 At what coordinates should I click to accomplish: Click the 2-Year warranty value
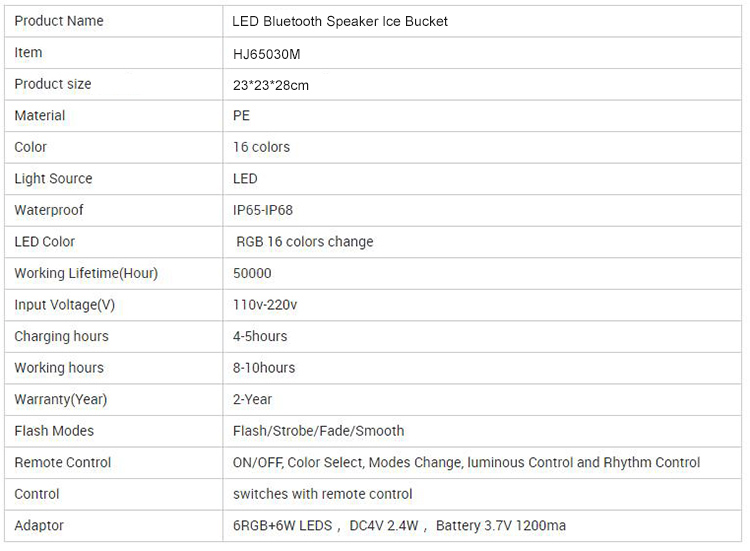coord(252,399)
